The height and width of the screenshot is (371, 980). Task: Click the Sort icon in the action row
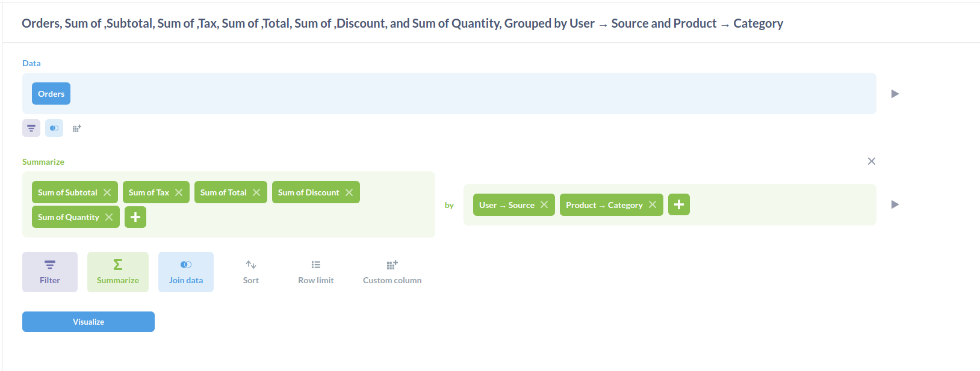(x=250, y=271)
